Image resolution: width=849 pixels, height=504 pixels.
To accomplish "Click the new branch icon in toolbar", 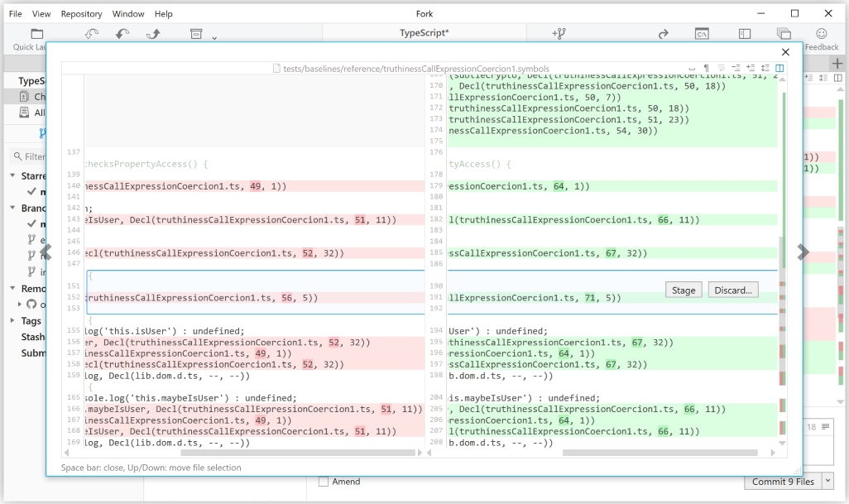I will [558, 34].
